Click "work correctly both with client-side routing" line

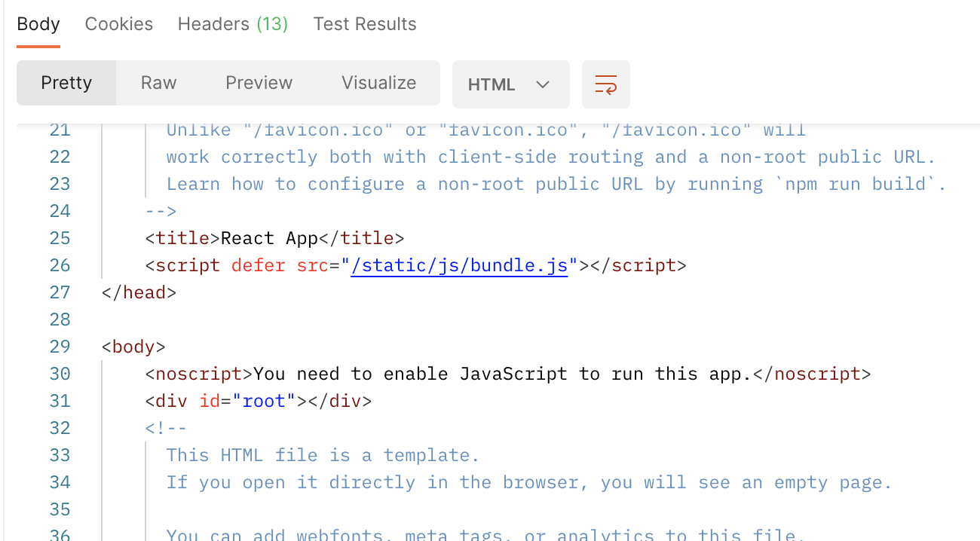coord(551,157)
